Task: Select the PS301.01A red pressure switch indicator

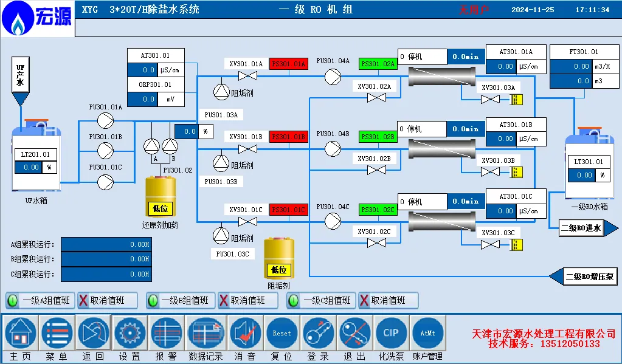Action: 289,64
